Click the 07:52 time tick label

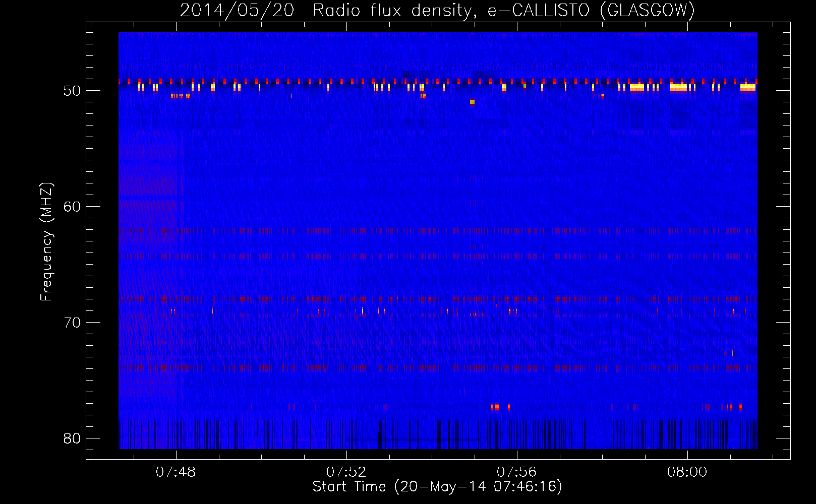pyautogui.click(x=346, y=472)
